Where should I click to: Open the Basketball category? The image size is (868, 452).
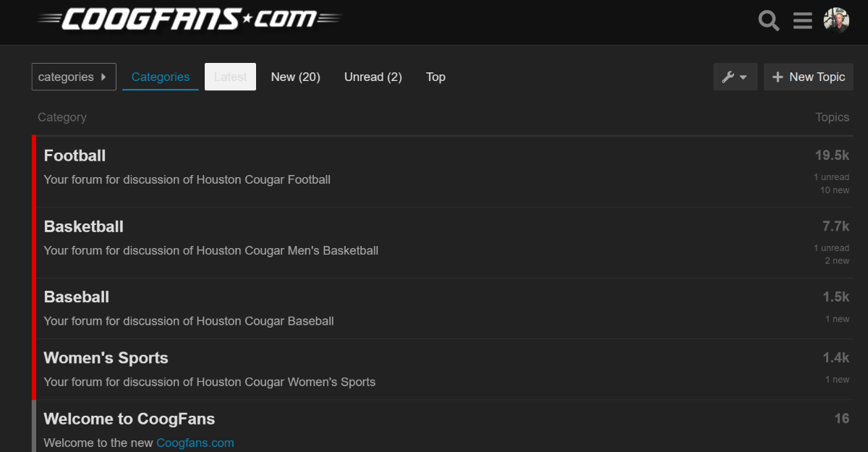(84, 226)
